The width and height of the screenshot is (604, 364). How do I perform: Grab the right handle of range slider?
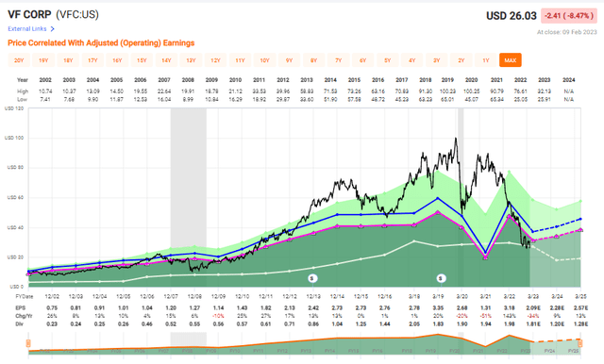click(x=580, y=343)
